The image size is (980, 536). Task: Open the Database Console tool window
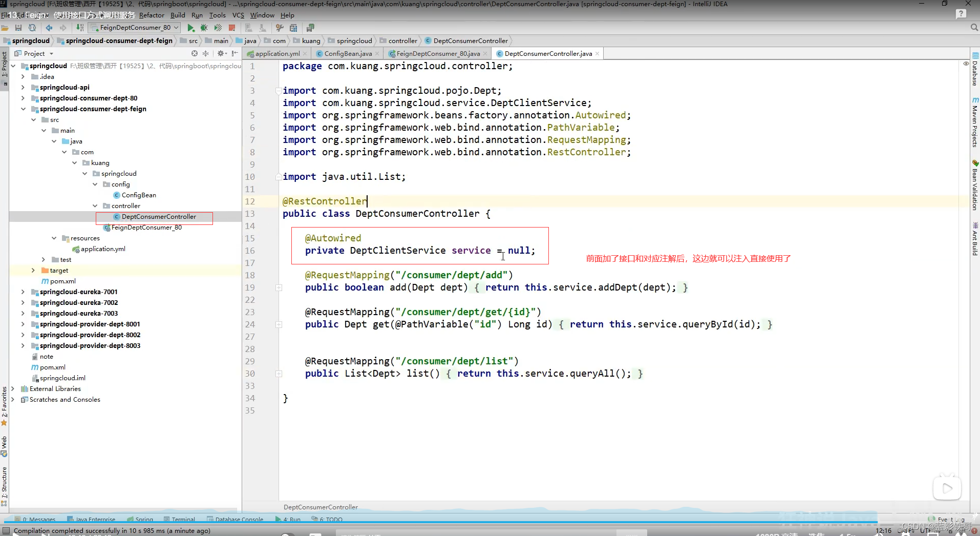pyautogui.click(x=235, y=519)
